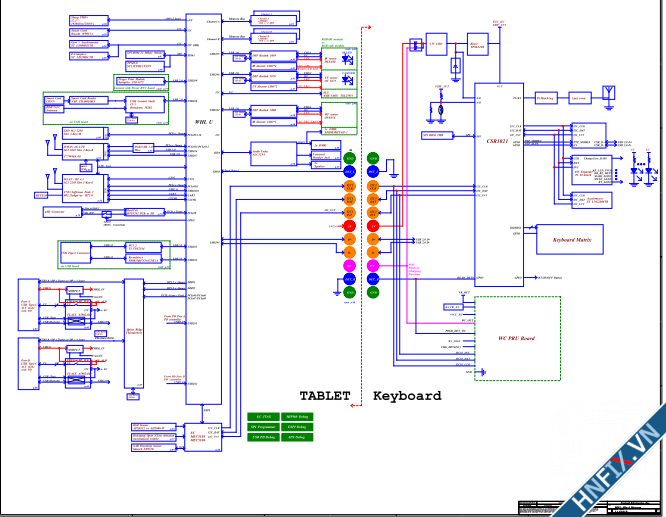666x517 pixels.
Task: Select the USB PD Debug box
Action: 263,437
